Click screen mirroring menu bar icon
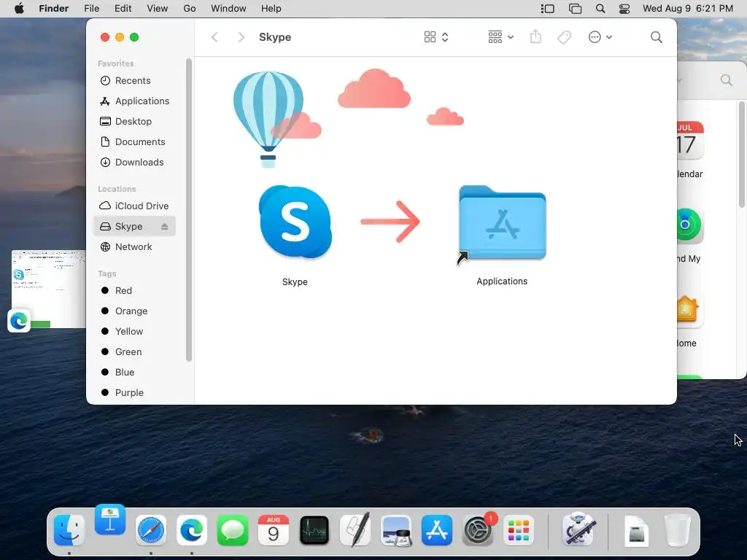This screenshot has height=560, width=747. [x=575, y=9]
